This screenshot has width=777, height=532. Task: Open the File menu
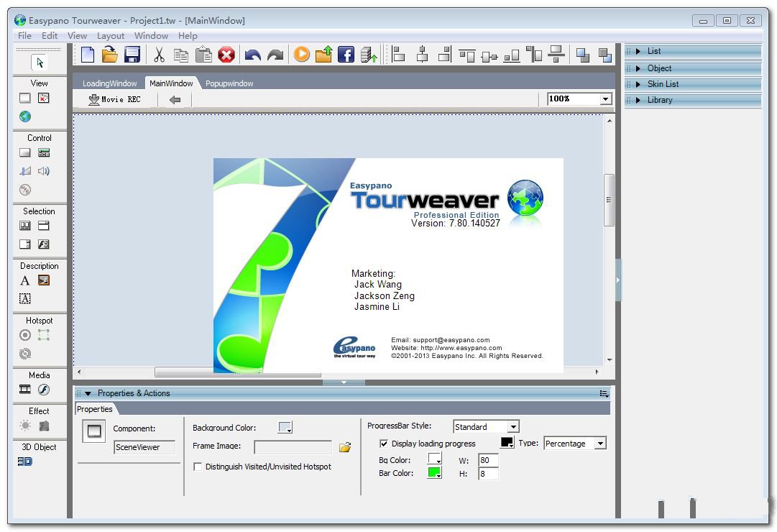point(24,36)
